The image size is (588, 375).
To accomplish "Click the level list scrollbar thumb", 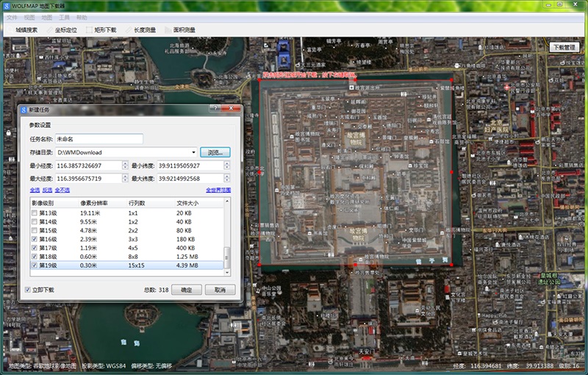I will (x=227, y=257).
